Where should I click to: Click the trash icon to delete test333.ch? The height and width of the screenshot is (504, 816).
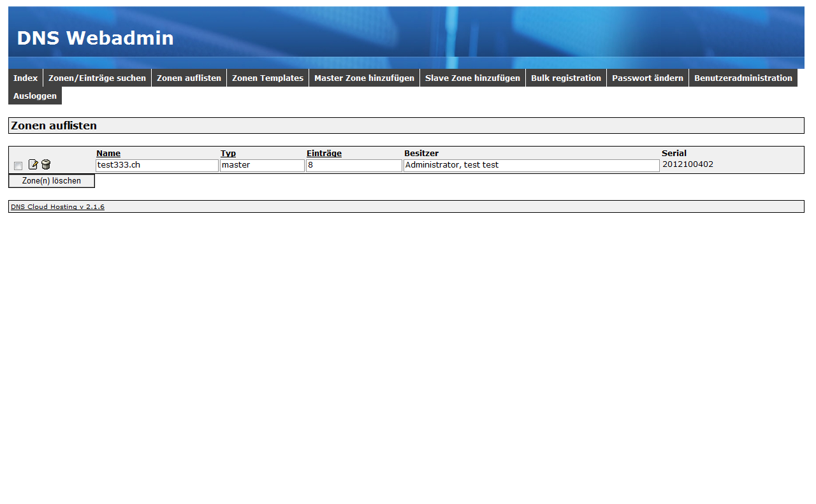46,165
